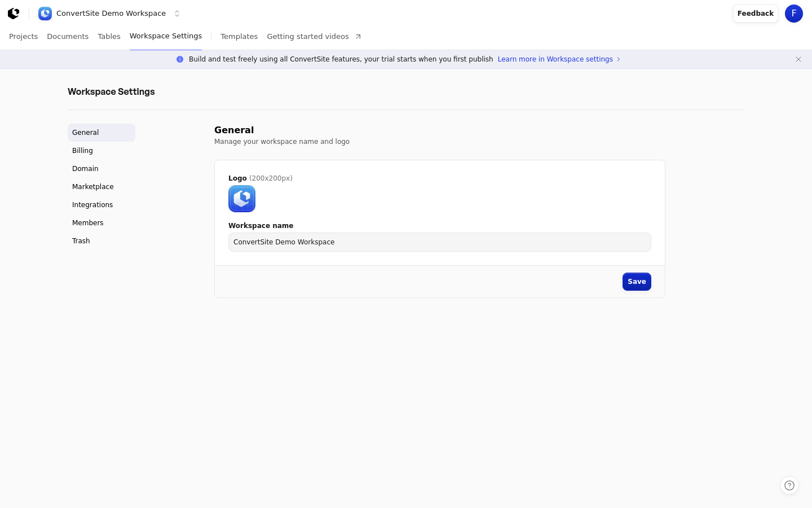Image resolution: width=812 pixels, height=508 pixels.
Task: Click the Save button
Action: 637,282
